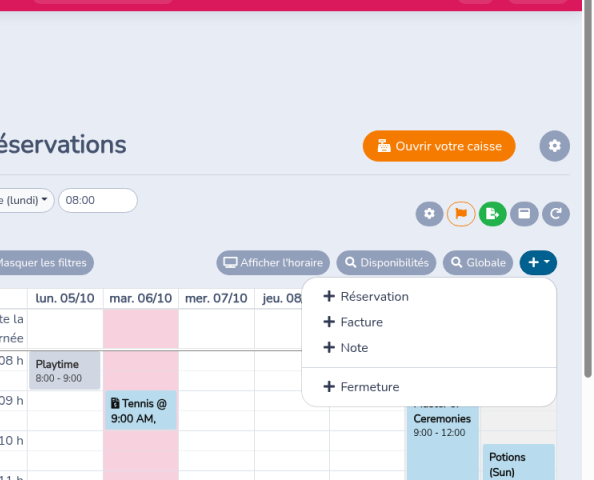This screenshot has height=480, width=594.
Task: Click the green export file icon
Action: (492, 214)
